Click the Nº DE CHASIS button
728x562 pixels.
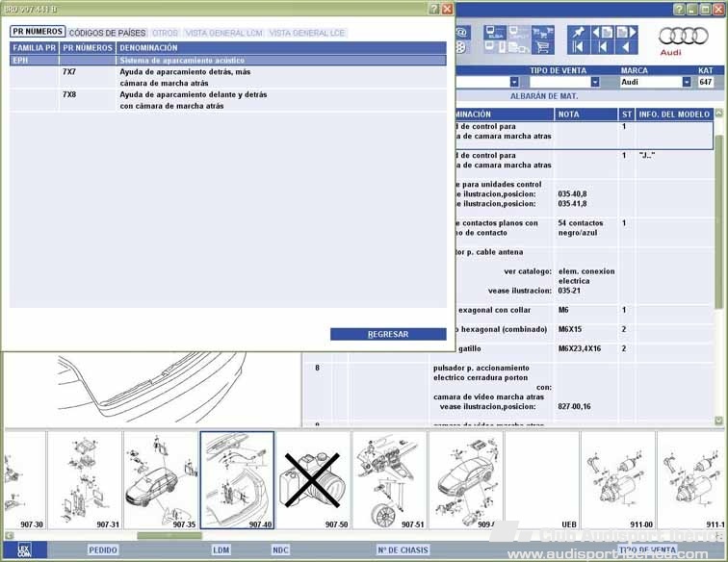coord(402,550)
